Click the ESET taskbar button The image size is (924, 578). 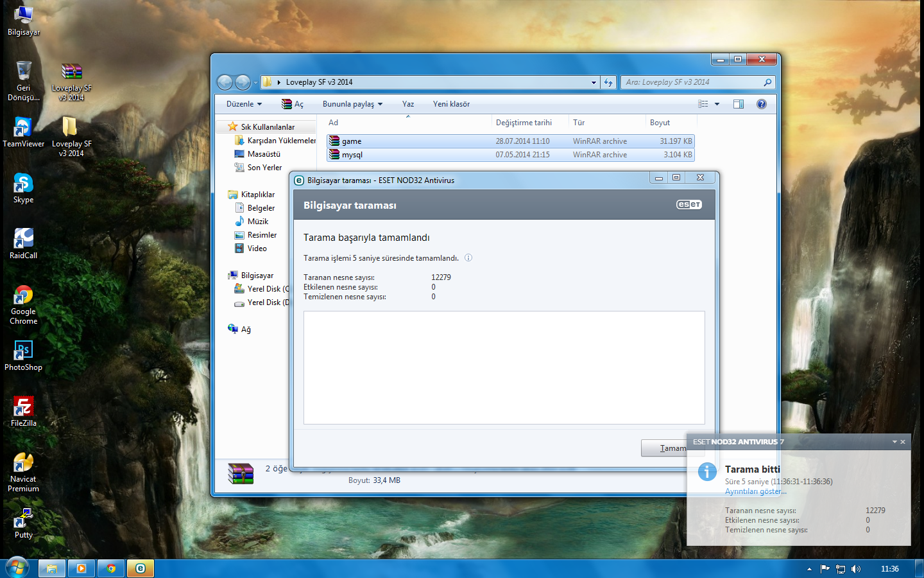pyautogui.click(x=141, y=568)
